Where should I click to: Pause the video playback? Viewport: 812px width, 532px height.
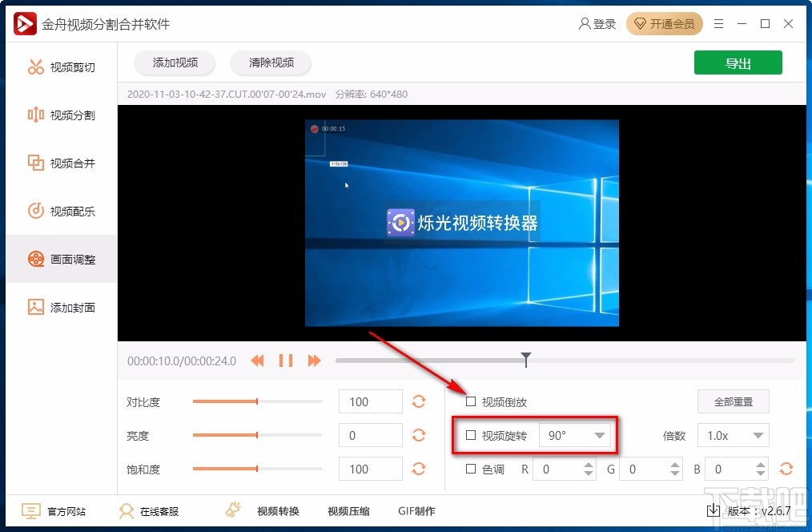[286, 361]
